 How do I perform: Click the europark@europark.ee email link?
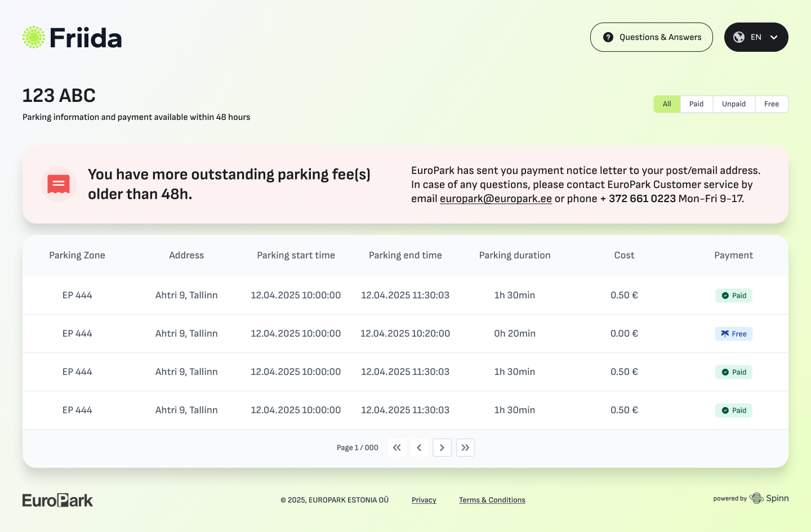[x=496, y=199]
